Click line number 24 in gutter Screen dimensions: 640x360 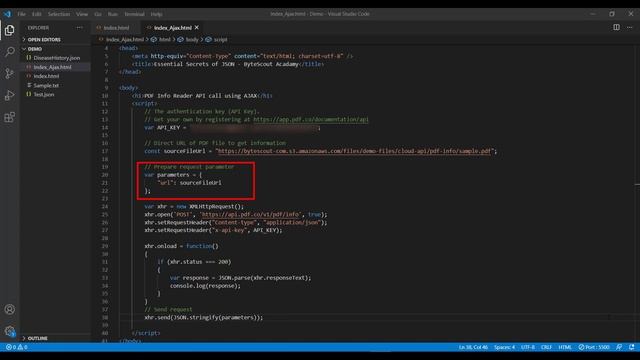(x=105, y=207)
